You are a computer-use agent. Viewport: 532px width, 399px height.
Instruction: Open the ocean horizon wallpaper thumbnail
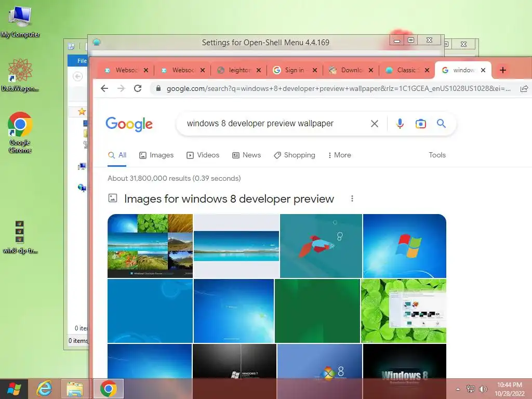[x=236, y=246]
